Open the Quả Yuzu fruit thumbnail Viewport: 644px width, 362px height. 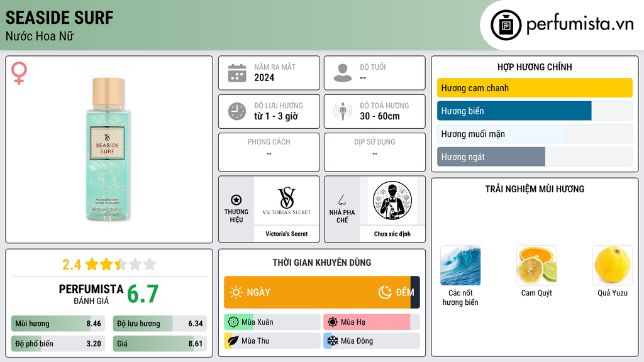point(613,265)
